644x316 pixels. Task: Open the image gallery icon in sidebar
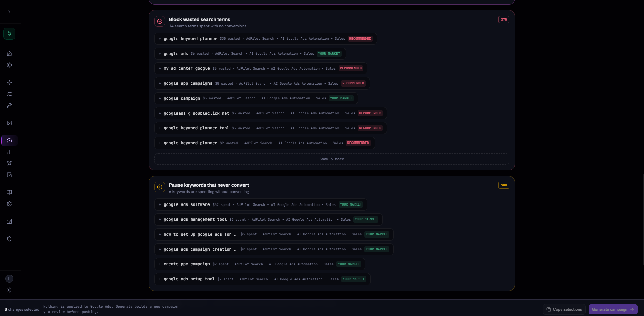pos(9,123)
